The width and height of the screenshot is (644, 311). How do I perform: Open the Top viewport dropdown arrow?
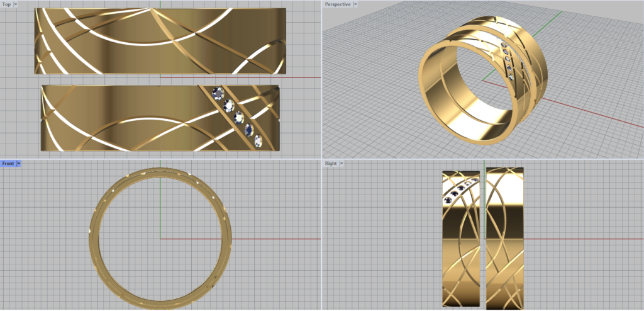16,4
